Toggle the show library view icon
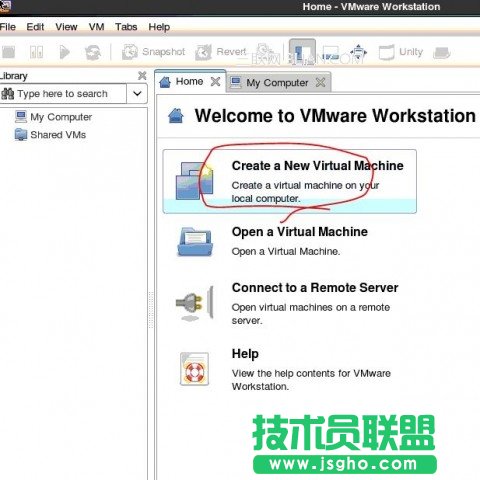Screen dimensions: 480x480 coord(302,52)
